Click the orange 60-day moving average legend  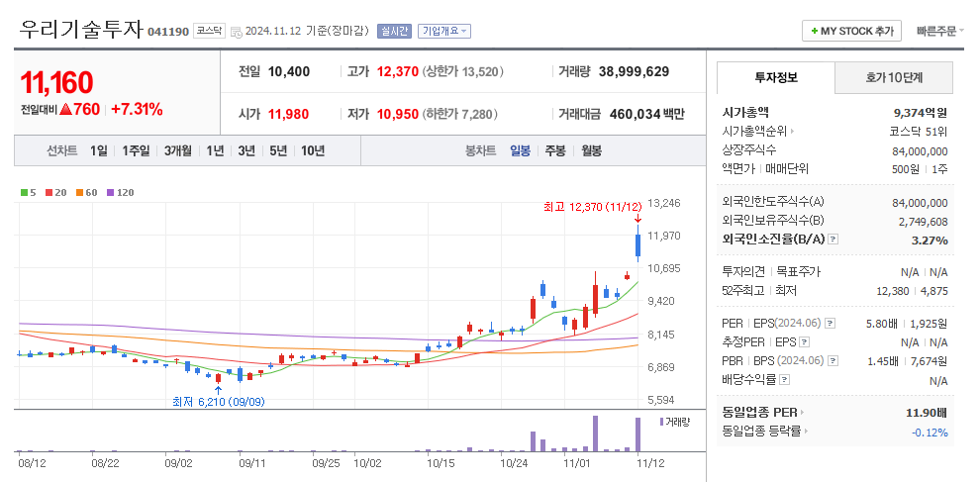click(x=87, y=193)
